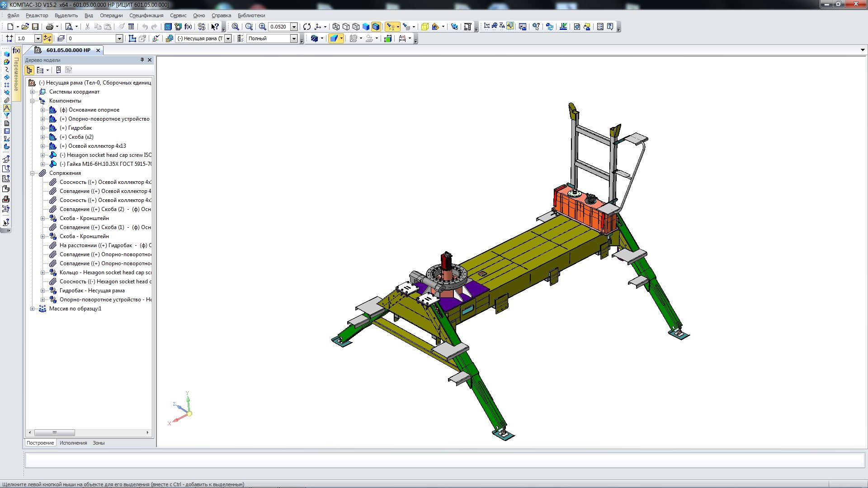
Task: Toggle shaded with edges display mode
Action: 376,27
